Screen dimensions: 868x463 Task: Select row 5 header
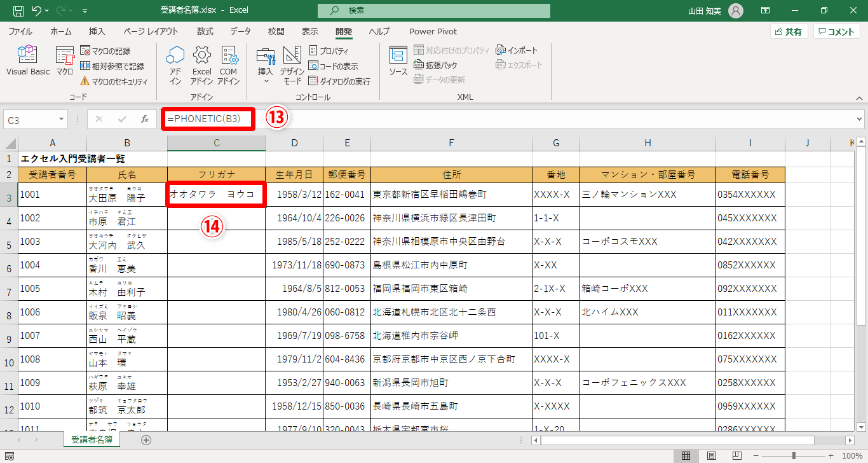coord(9,242)
